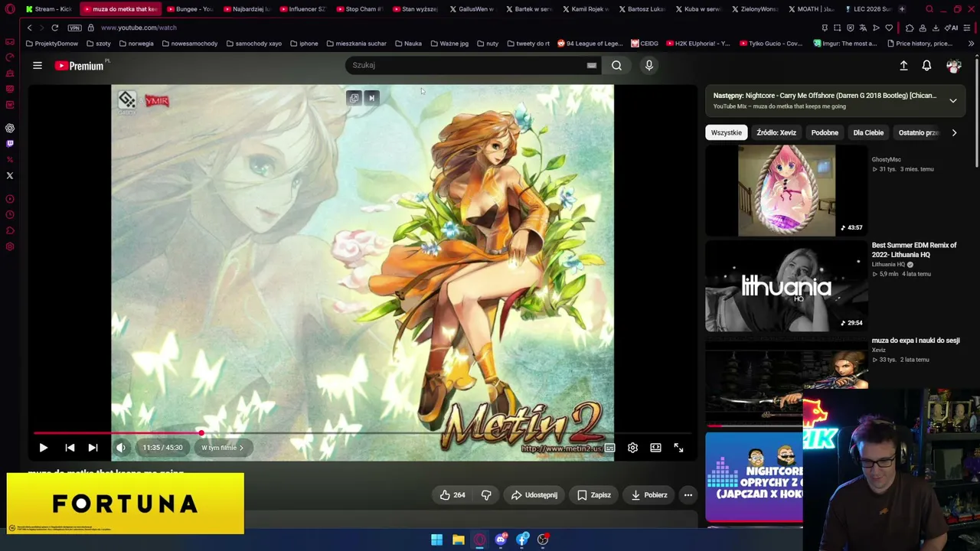
Task: Open more actions three-dot menu under video
Action: 688,495
